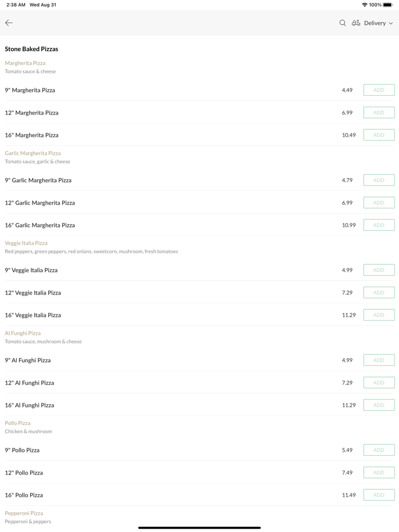The height and width of the screenshot is (532, 399).
Task: Select the Veggie Italia Pizza heading
Action: [26, 243]
